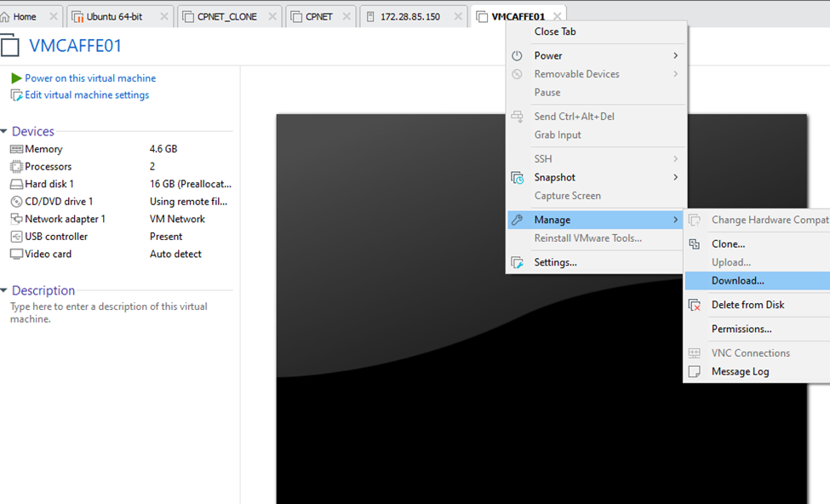830x504 pixels.
Task: Close the CPNET tab
Action: coord(346,17)
